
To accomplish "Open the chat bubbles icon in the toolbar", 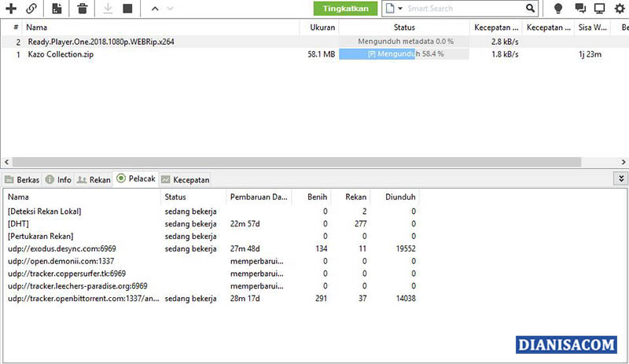I will point(580,9).
